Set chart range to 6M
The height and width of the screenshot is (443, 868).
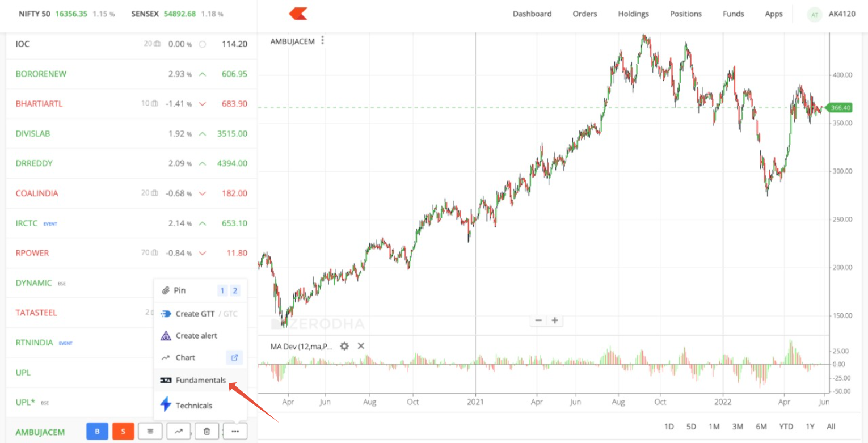pos(761,427)
